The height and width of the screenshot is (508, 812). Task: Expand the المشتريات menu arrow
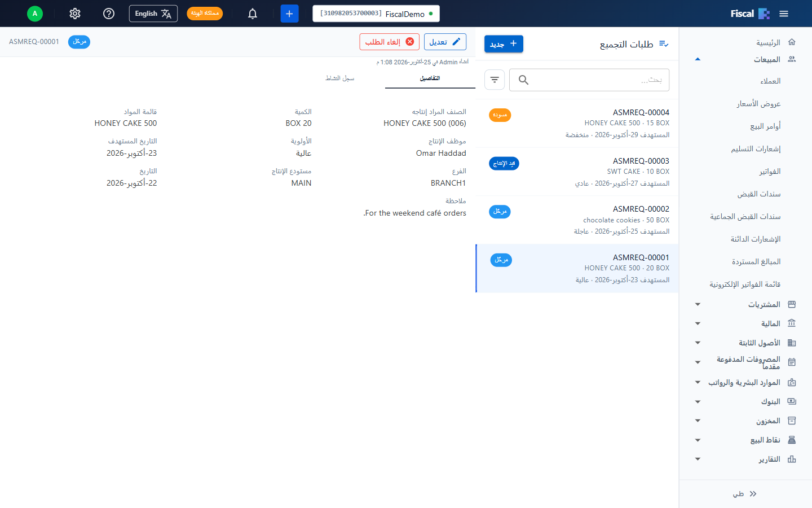click(698, 304)
